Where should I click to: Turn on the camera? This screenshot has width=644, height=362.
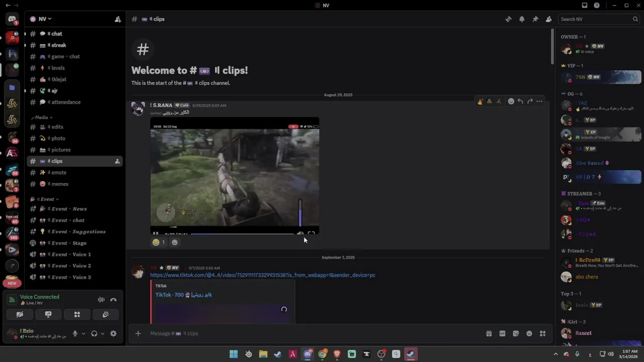[x=20, y=314]
